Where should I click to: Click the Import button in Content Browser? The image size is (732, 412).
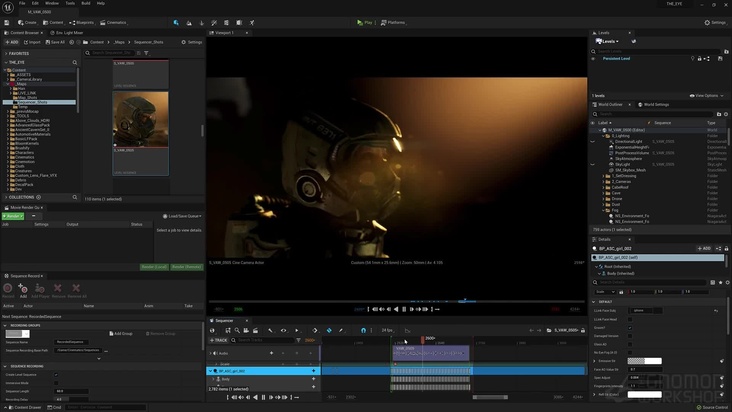coord(32,42)
